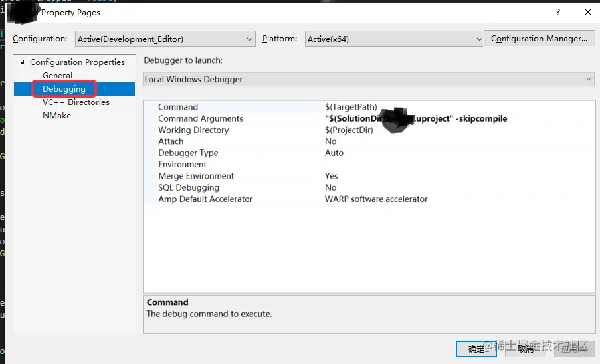
Task: Edit the -skipcompile command arguments value
Action: (x=416, y=118)
